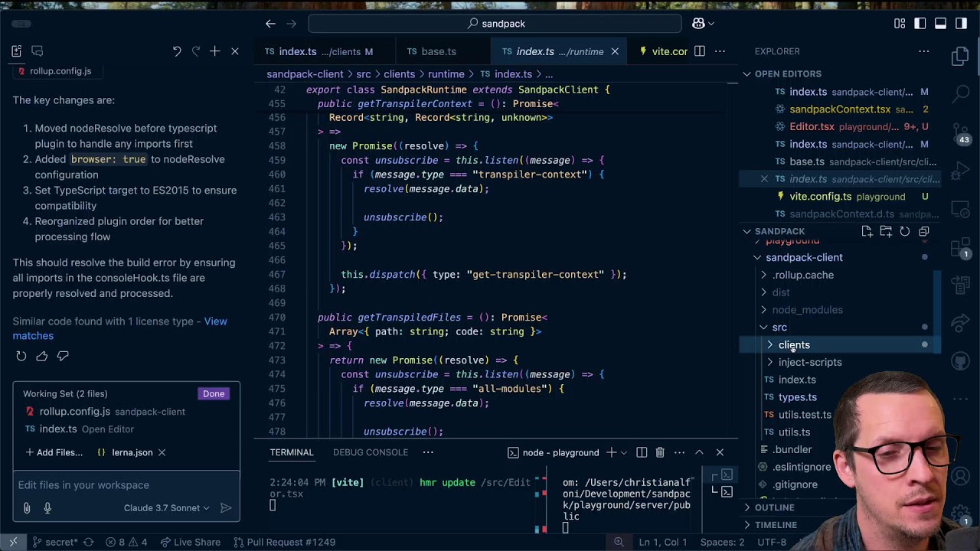Go back using navigation arrow
This screenshot has width=980, height=551.
pos(270,24)
